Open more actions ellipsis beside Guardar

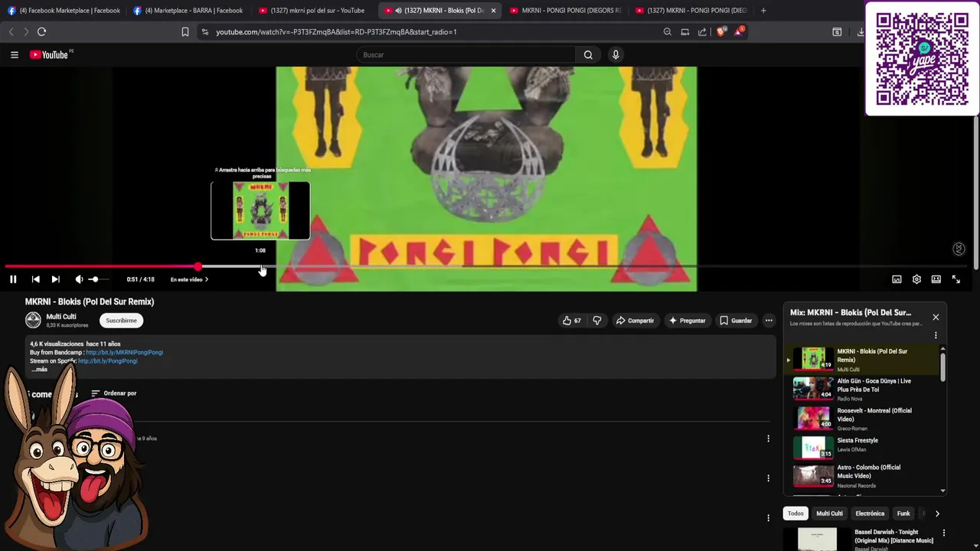point(769,321)
